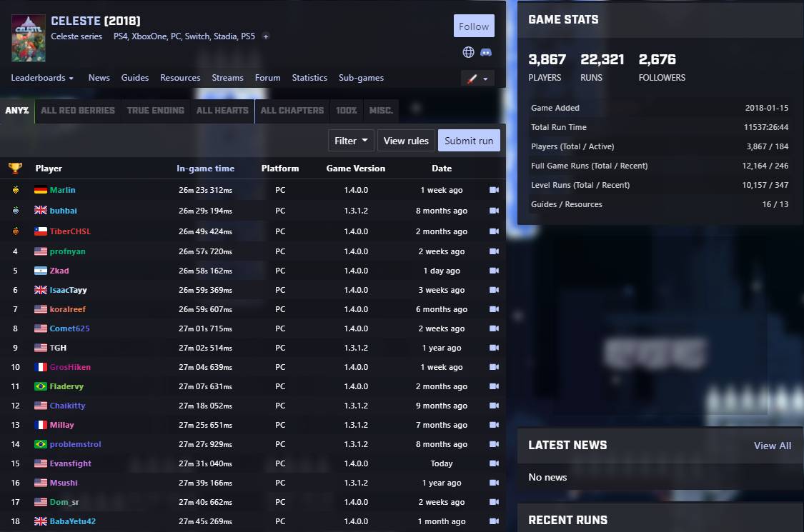Screen dimensions: 804x532
Task: Open the Discord server icon
Action: pos(485,52)
